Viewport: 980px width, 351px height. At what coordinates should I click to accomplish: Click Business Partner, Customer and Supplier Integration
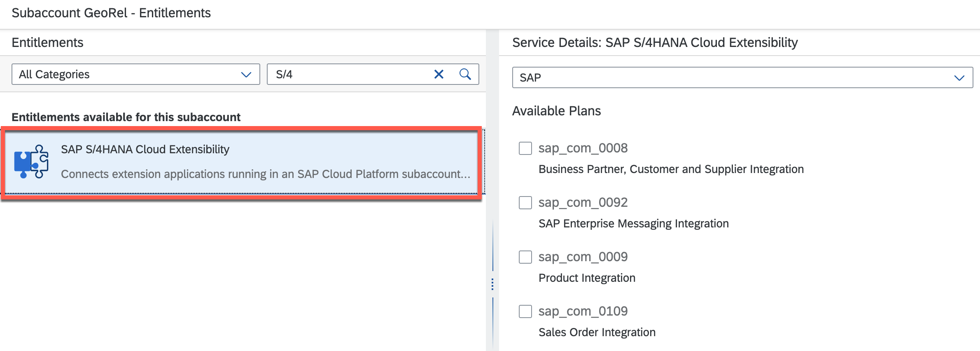(671, 169)
